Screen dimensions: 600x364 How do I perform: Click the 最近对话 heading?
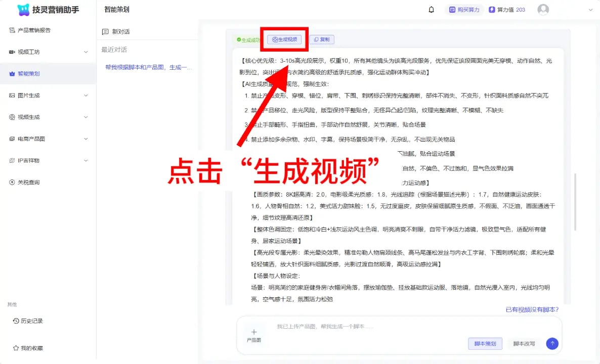click(x=114, y=50)
